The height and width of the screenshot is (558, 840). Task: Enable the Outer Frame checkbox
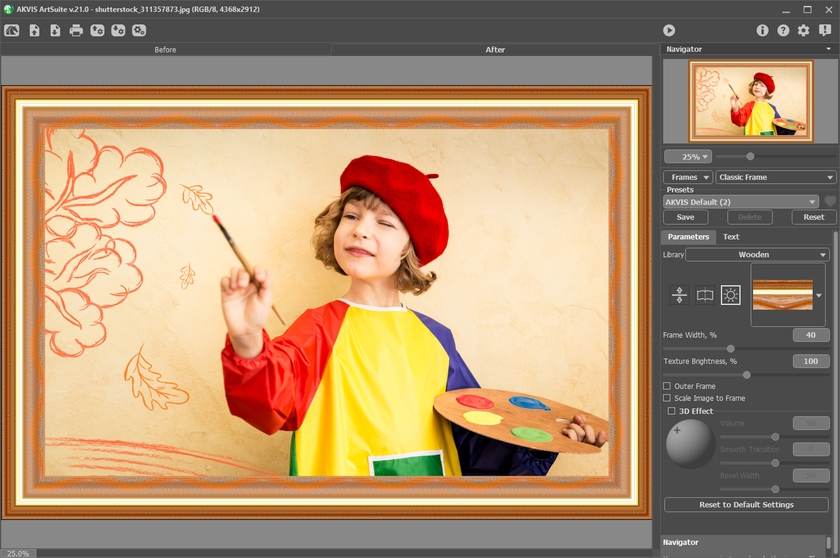pos(667,386)
